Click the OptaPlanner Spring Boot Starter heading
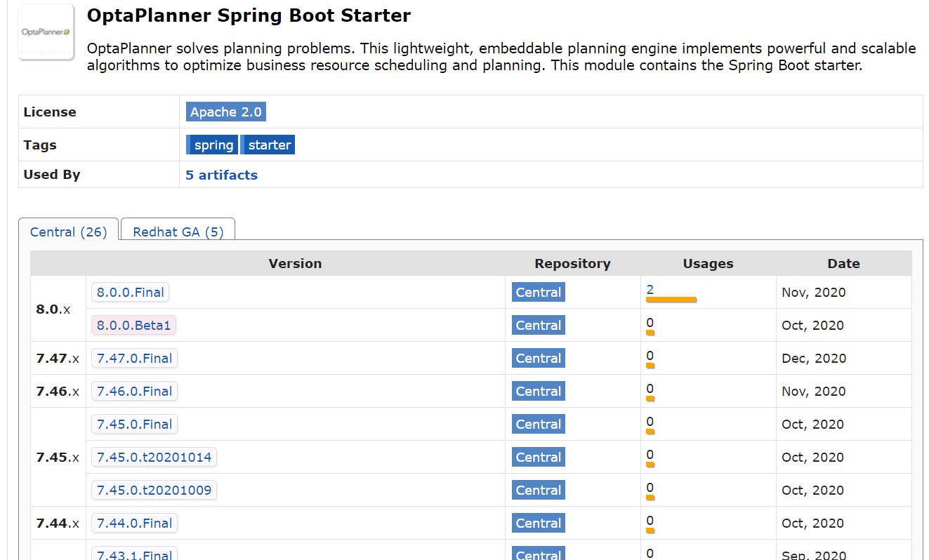The image size is (929, 560). 249,15
